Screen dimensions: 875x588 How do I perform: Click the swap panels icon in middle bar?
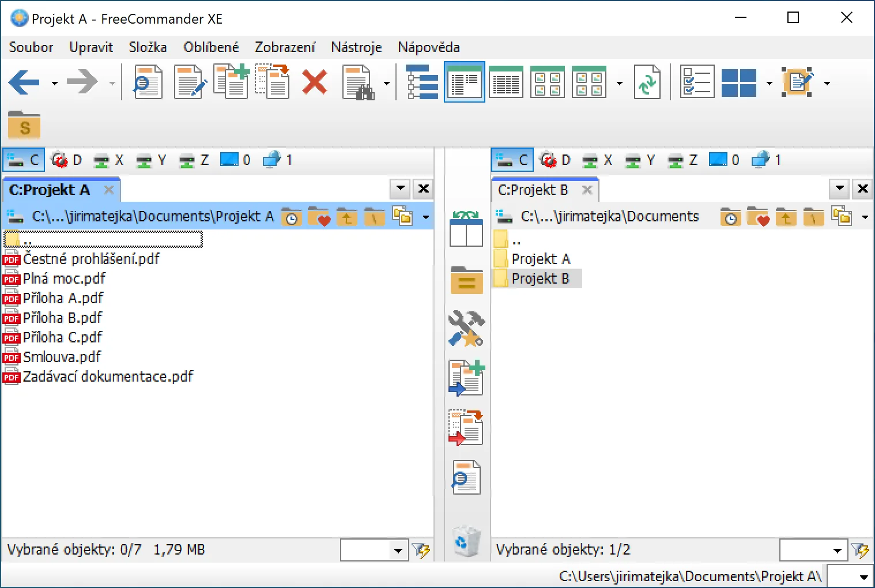click(x=466, y=228)
